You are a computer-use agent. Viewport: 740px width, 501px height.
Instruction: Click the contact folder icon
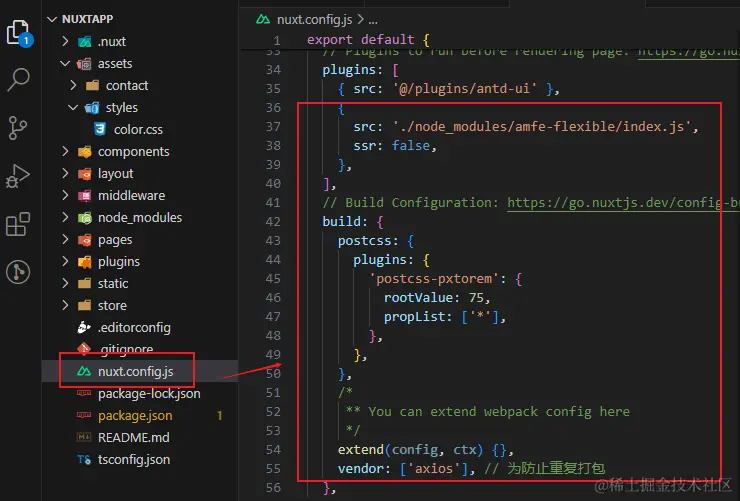point(92,85)
